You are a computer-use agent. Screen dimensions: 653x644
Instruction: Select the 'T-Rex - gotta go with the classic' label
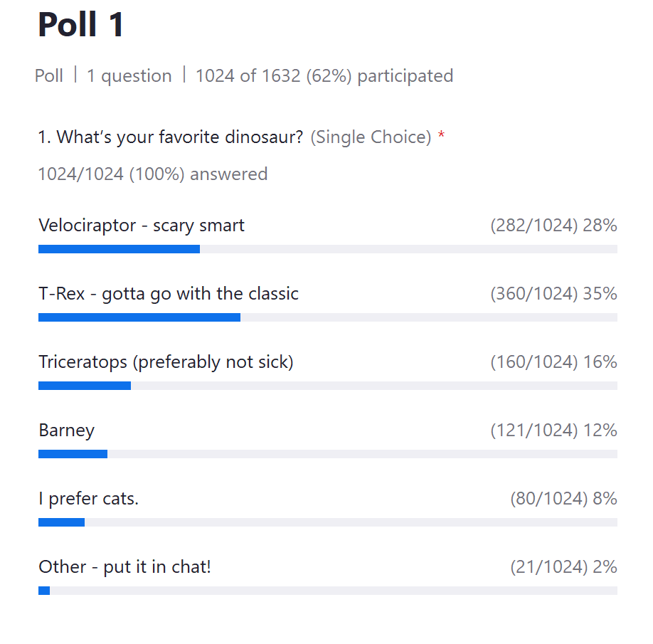point(169,294)
